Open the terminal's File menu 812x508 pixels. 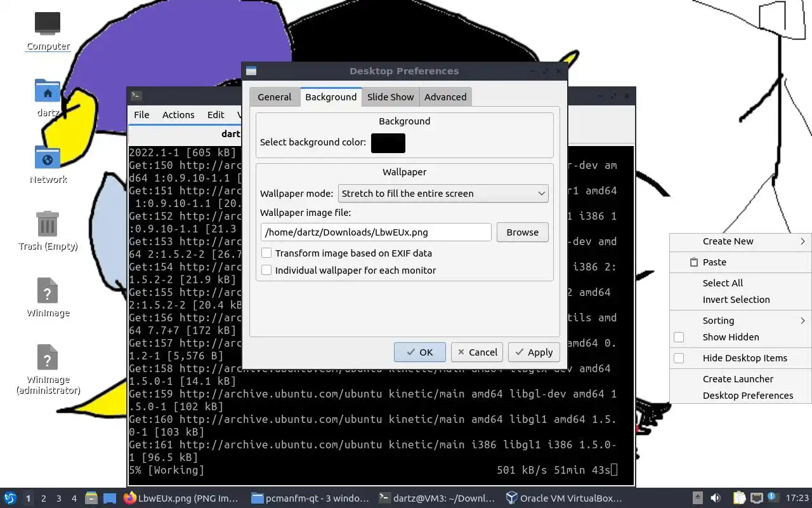click(x=141, y=115)
